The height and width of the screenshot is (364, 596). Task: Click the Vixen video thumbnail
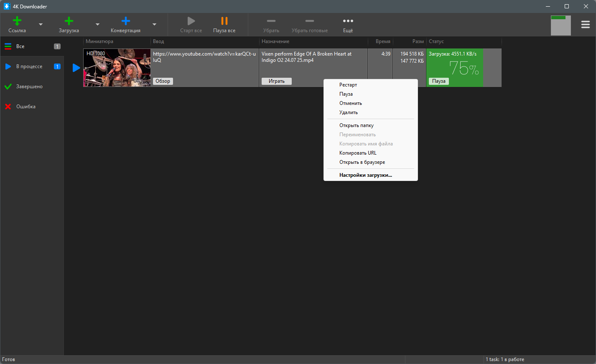coord(117,68)
